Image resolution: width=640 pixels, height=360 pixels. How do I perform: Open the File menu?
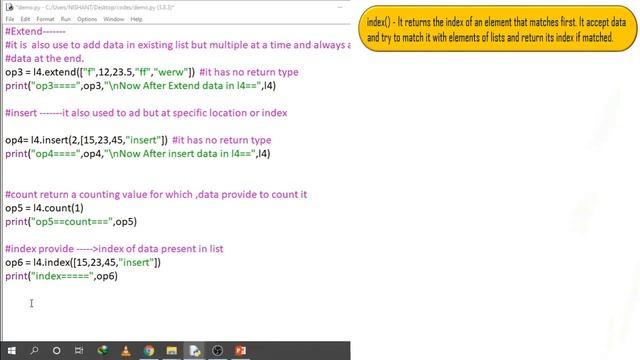(10, 19)
